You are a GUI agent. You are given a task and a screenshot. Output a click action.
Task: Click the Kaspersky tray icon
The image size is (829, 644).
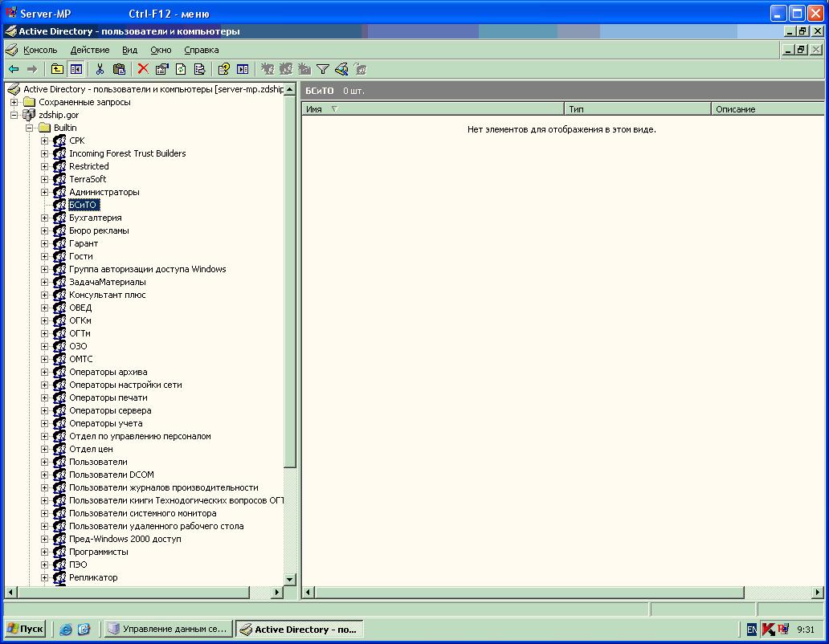[x=768, y=630]
